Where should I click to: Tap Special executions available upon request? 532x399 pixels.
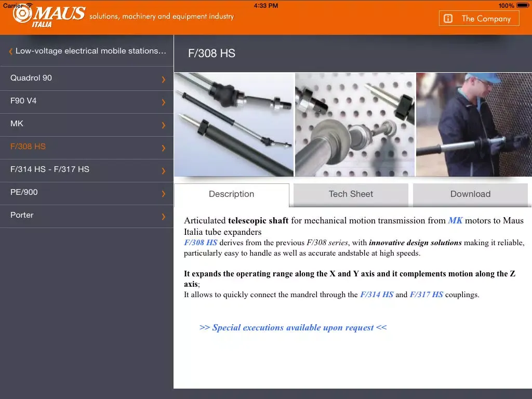293,328
